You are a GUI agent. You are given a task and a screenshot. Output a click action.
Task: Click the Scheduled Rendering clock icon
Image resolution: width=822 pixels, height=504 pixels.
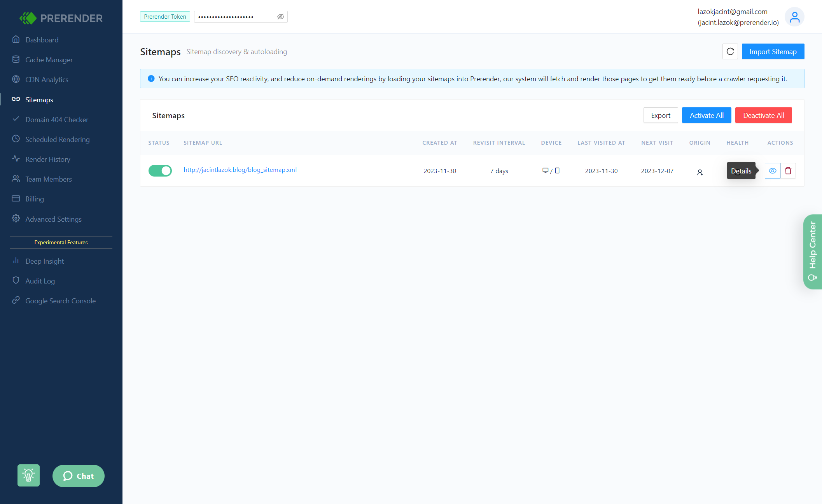point(16,138)
